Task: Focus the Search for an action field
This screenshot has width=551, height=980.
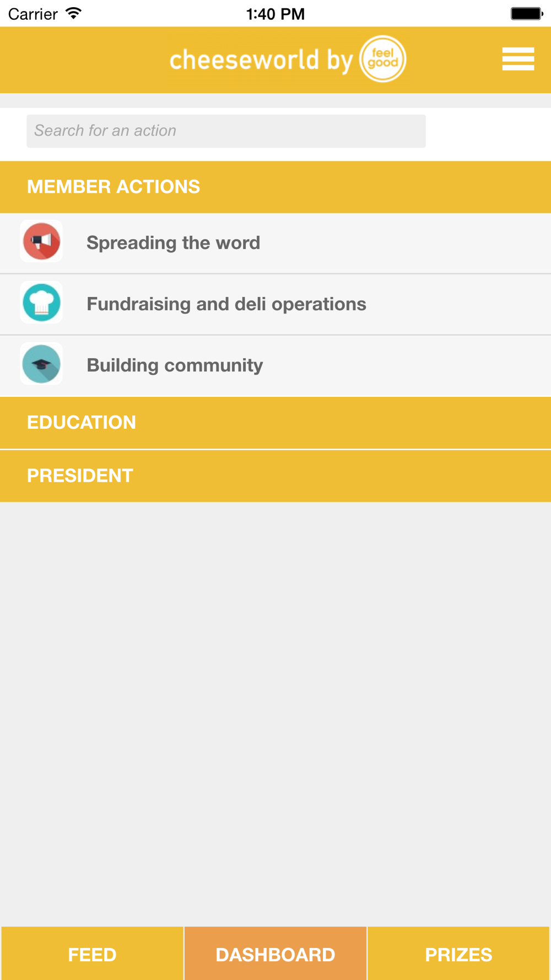Action: pos(226,131)
